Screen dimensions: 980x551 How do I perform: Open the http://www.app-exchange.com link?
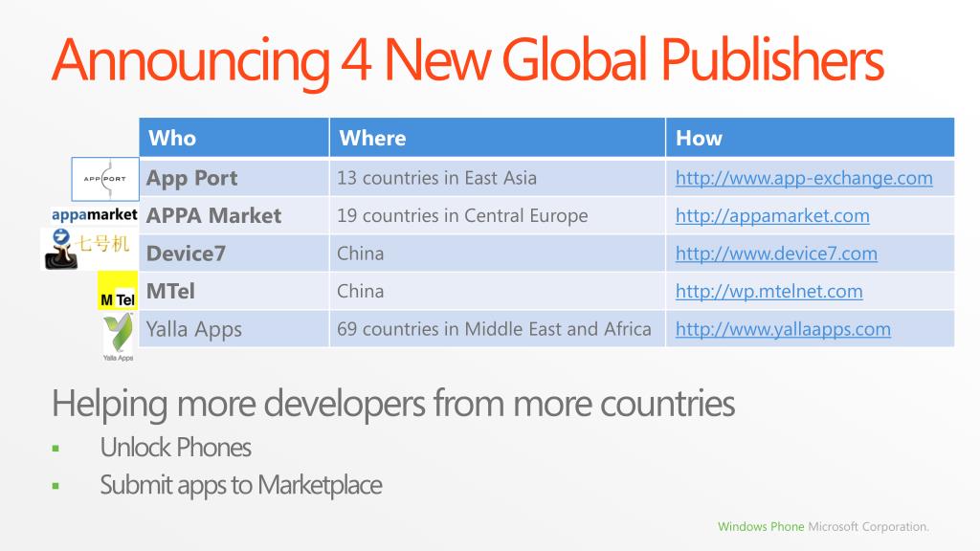(x=804, y=179)
